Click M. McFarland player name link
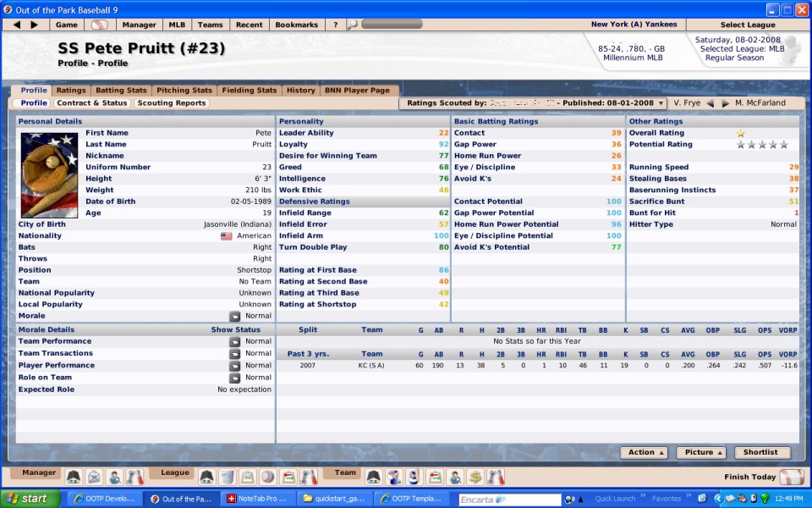812x508 pixels. click(x=760, y=103)
